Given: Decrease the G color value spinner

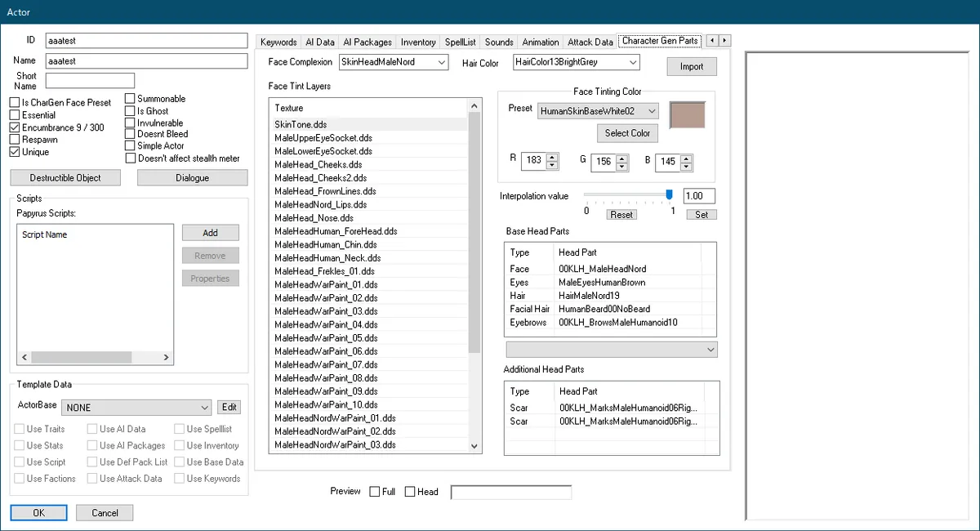Looking at the screenshot, I should pos(622,166).
